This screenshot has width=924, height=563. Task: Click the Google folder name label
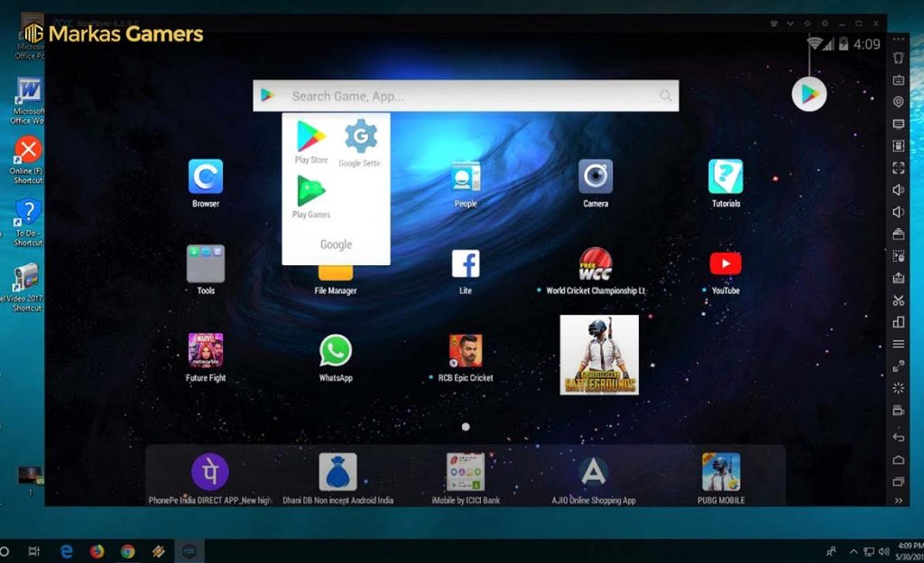(x=336, y=245)
